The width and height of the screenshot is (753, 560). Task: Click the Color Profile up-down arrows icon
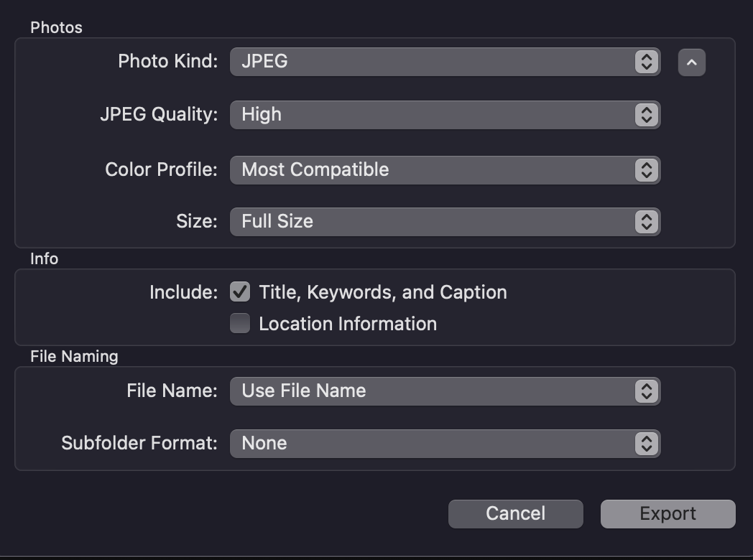(647, 170)
